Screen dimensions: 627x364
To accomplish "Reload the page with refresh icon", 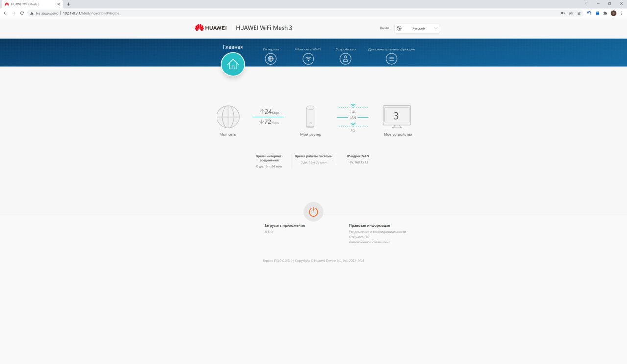I will [x=22, y=13].
